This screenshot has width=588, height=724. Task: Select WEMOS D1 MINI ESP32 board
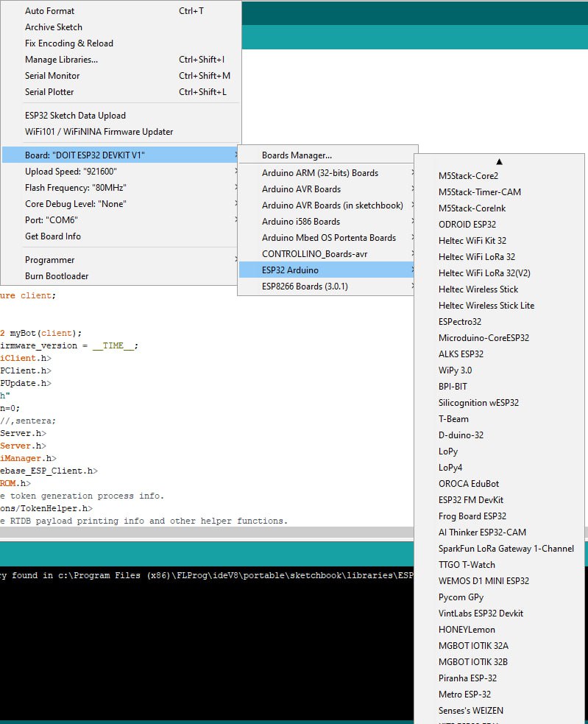(500, 581)
